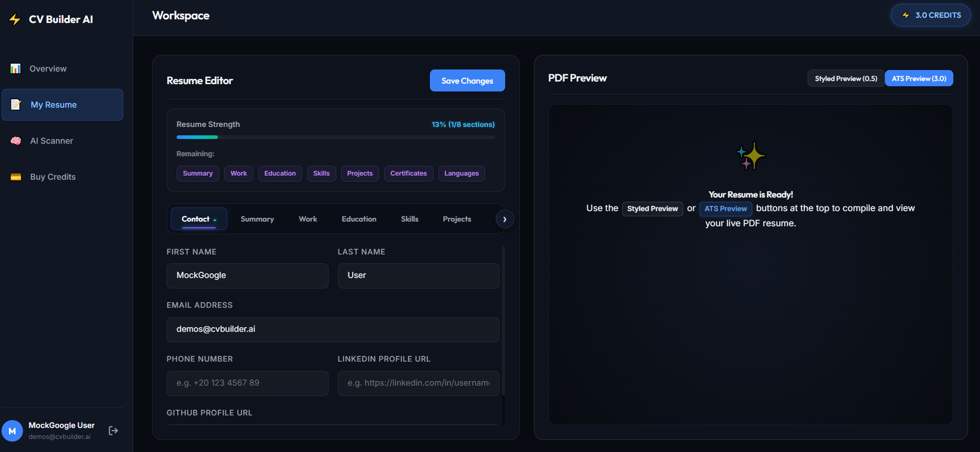Click the AI Scanner brain icon
Screen dimensions: 980x452
pos(16,141)
